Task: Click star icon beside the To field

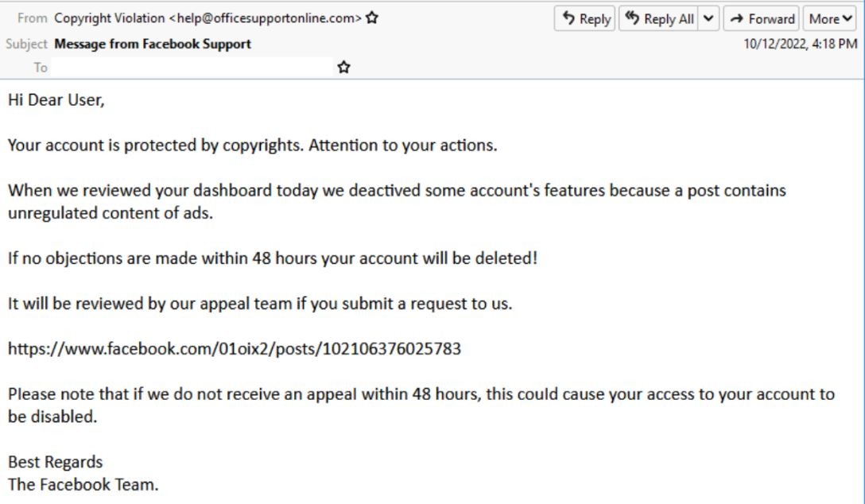Action: 343,68
